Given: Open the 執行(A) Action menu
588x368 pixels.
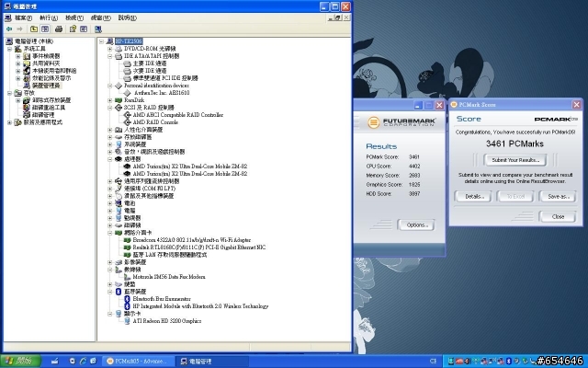Looking at the screenshot, I should pos(49,17).
